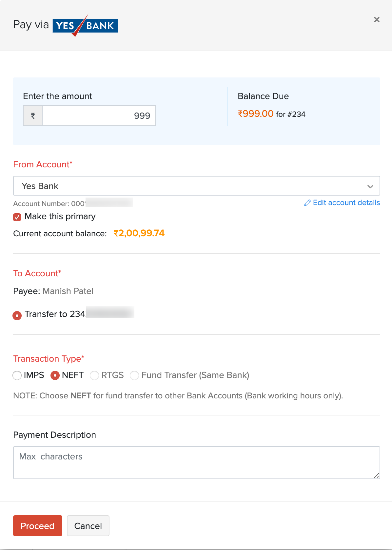The height and width of the screenshot is (550, 392).
Task: Click the dropdown chevron on the Yes Bank selector
Action: pos(370,186)
